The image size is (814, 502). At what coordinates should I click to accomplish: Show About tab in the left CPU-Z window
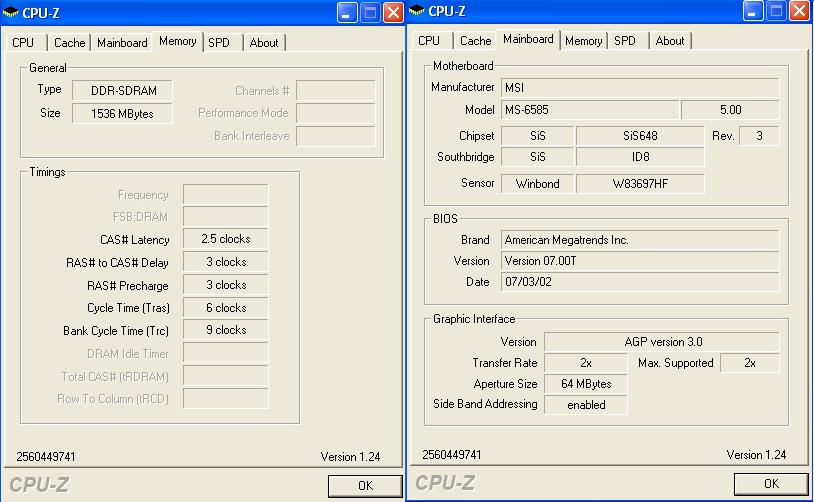click(264, 43)
